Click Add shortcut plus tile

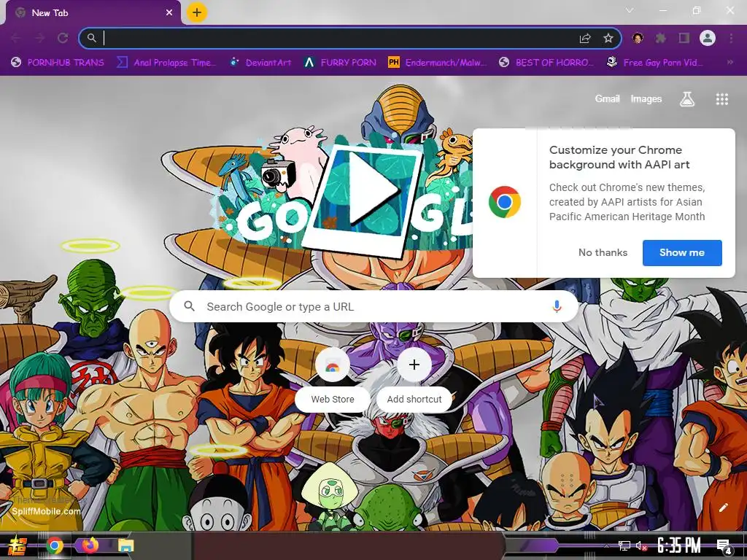(x=414, y=378)
